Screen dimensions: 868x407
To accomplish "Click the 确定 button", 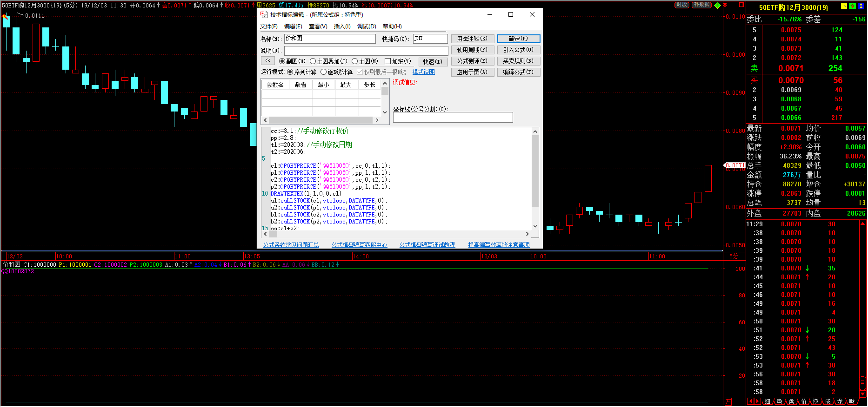I will 519,39.
